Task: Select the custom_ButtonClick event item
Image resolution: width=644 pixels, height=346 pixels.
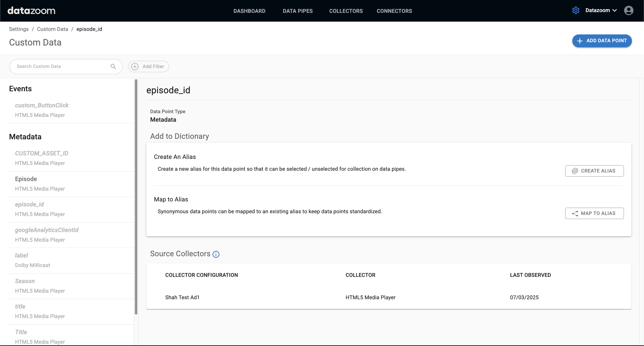Action: (42, 105)
